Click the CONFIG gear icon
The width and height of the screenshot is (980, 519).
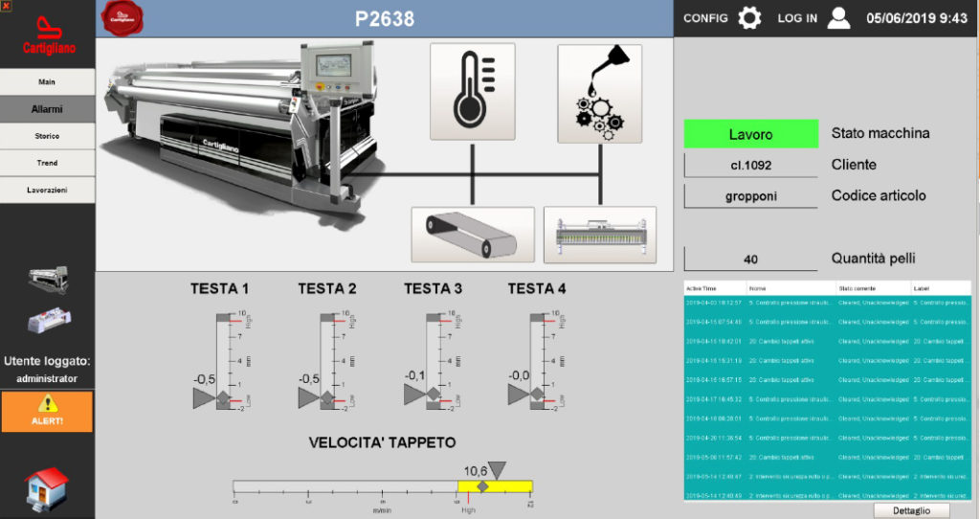click(x=749, y=18)
